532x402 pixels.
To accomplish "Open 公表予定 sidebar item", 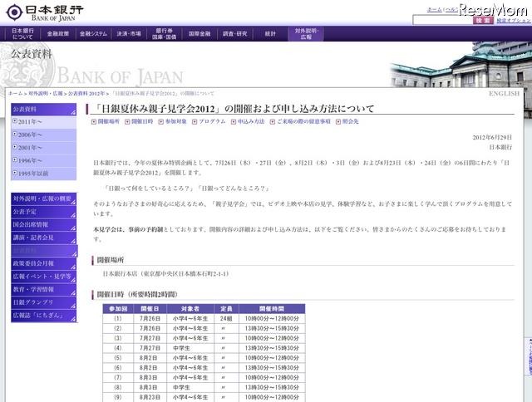I will click(44, 212).
